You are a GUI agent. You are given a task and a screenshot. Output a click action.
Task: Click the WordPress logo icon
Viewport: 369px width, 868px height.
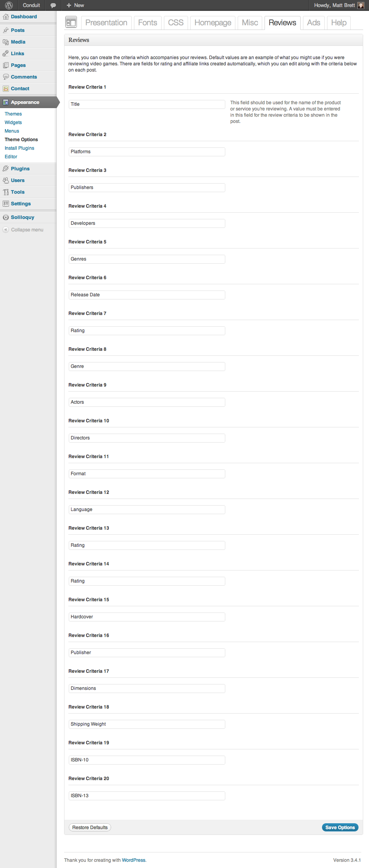click(x=9, y=5)
